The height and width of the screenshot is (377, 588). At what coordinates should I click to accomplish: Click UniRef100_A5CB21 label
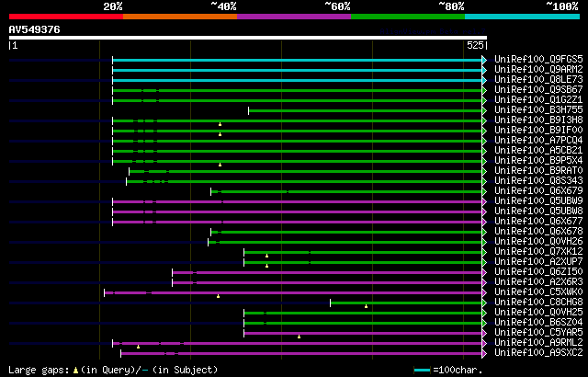[x=538, y=151]
